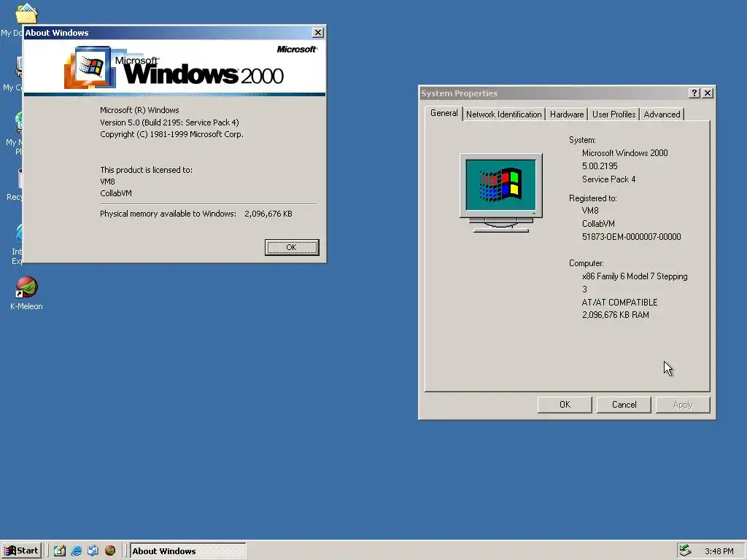Switch to the Network Identification tab
Image resolution: width=747 pixels, height=560 pixels.
(x=503, y=114)
